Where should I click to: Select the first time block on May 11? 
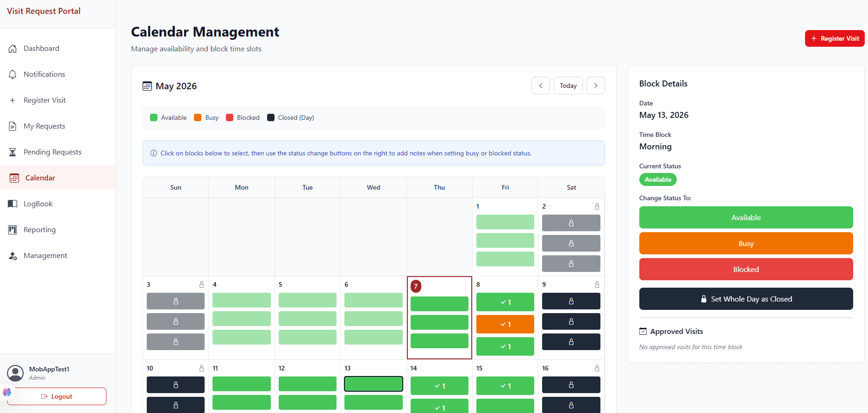(242, 384)
